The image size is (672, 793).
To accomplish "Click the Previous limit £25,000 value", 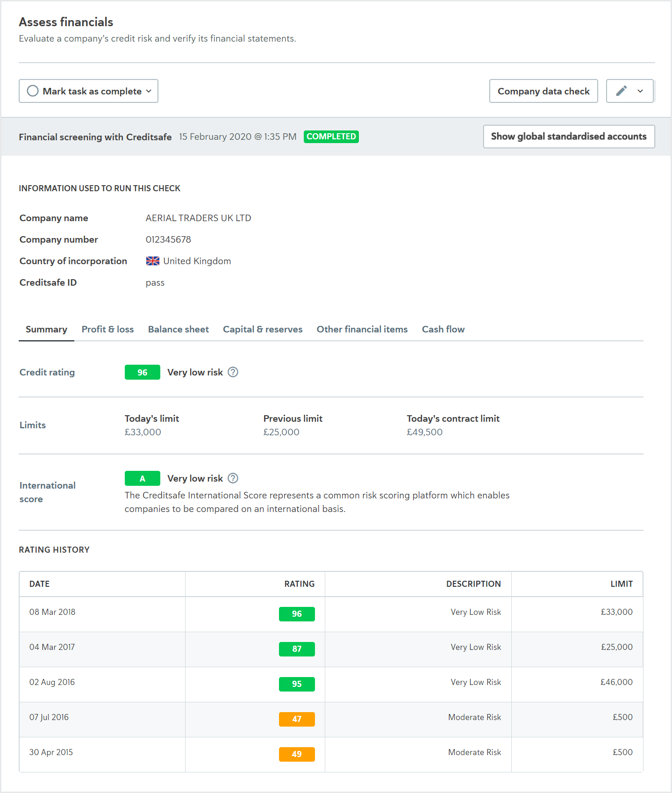I will click(x=281, y=432).
